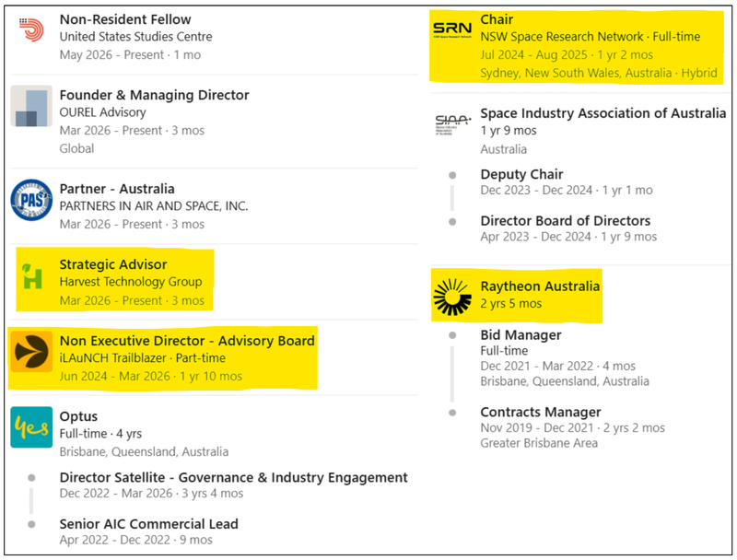Click the Harvest Technology Group logo
The height and width of the screenshot is (560, 737).
(x=32, y=275)
